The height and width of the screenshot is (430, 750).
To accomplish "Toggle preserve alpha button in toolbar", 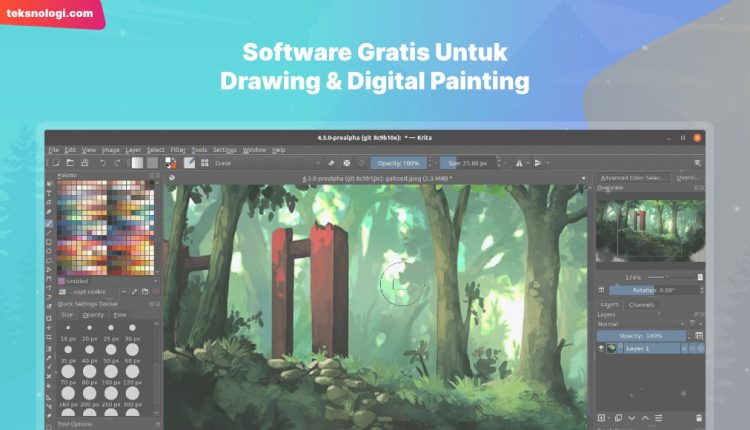I will [346, 162].
